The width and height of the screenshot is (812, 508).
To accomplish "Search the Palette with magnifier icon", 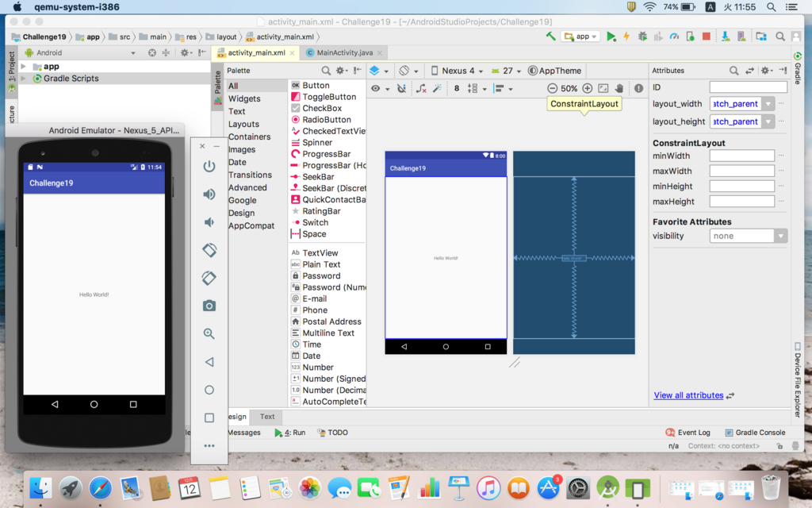I will click(x=326, y=71).
